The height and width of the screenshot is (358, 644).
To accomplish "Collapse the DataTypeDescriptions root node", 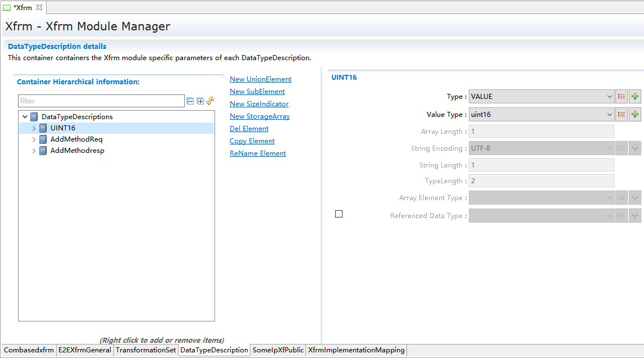I will click(25, 117).
